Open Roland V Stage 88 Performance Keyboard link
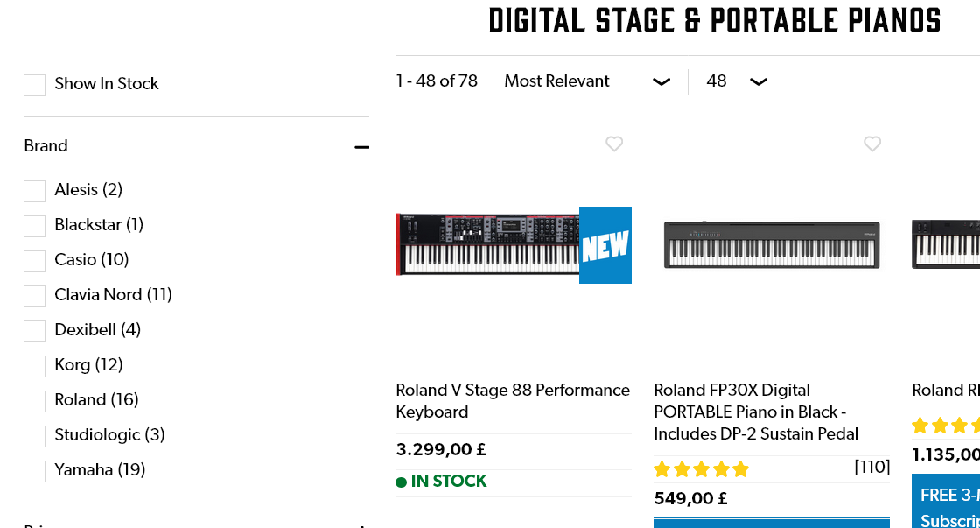Viewport: 980px width, 528px height. point(513,401)
